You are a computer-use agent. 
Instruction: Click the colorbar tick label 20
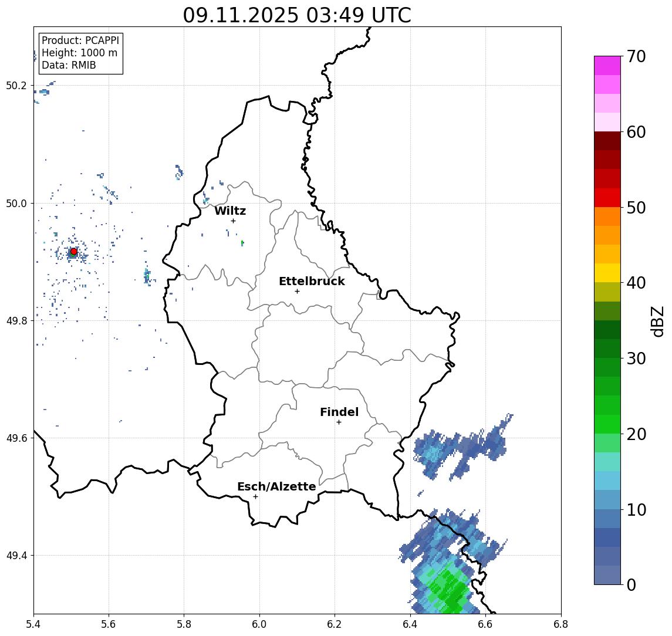tap(636, 434)
